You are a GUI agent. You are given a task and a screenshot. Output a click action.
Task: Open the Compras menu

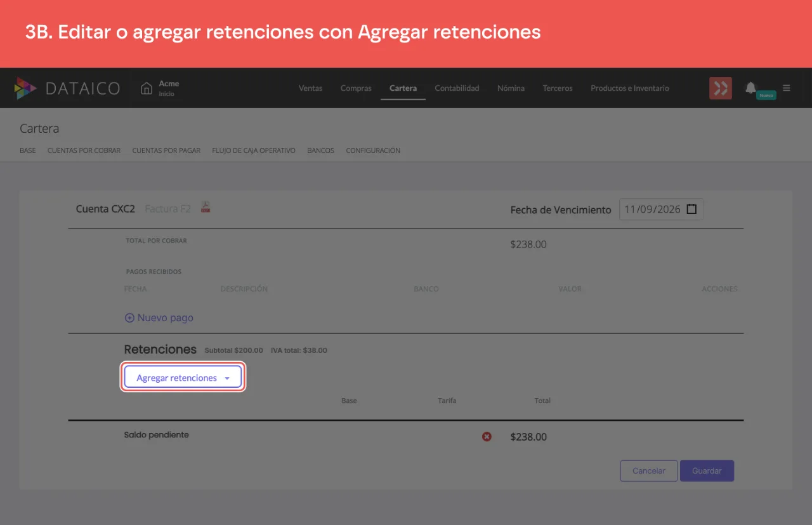[356, 88]
